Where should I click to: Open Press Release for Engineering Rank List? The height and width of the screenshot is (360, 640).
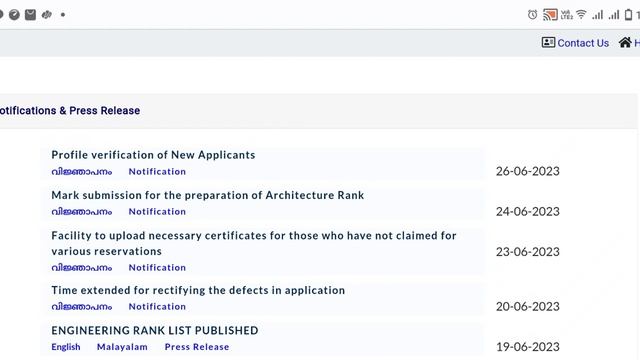pyautogui.click(x=197, y=347)
